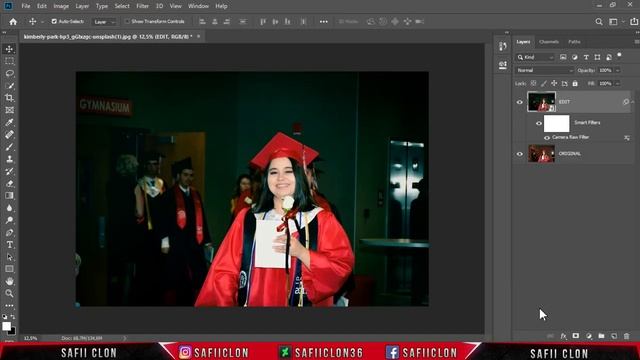Image resolution: width=640 pixels, height=360 pixels.
Task: Collapse the EDIT layer smart filters
Action: [633, 102]
